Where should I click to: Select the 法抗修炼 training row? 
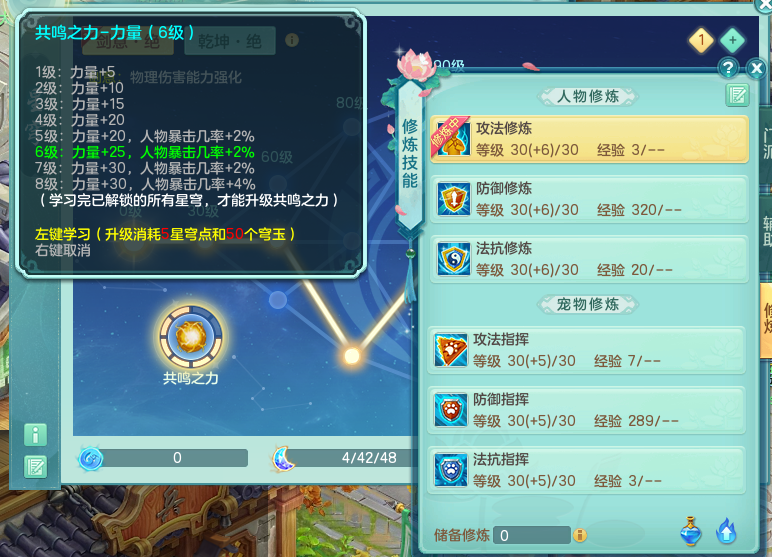[589, 259]
